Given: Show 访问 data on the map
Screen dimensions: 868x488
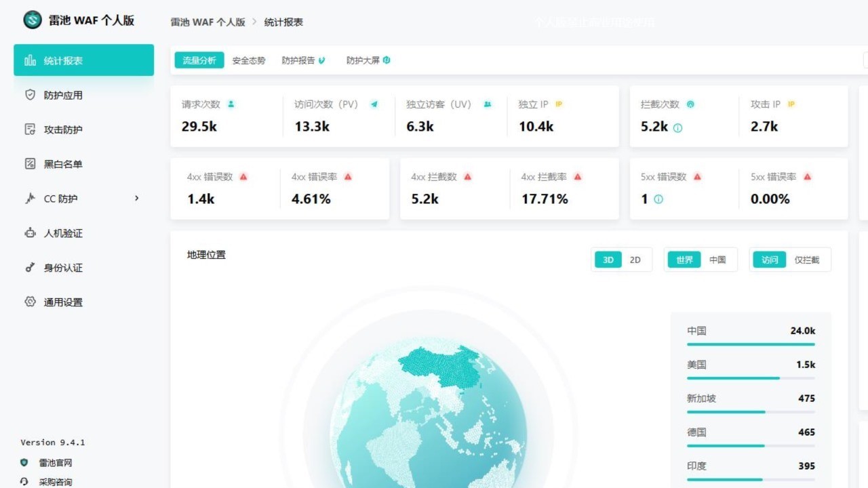Looking at the screenshot, I should pos(770,260).
